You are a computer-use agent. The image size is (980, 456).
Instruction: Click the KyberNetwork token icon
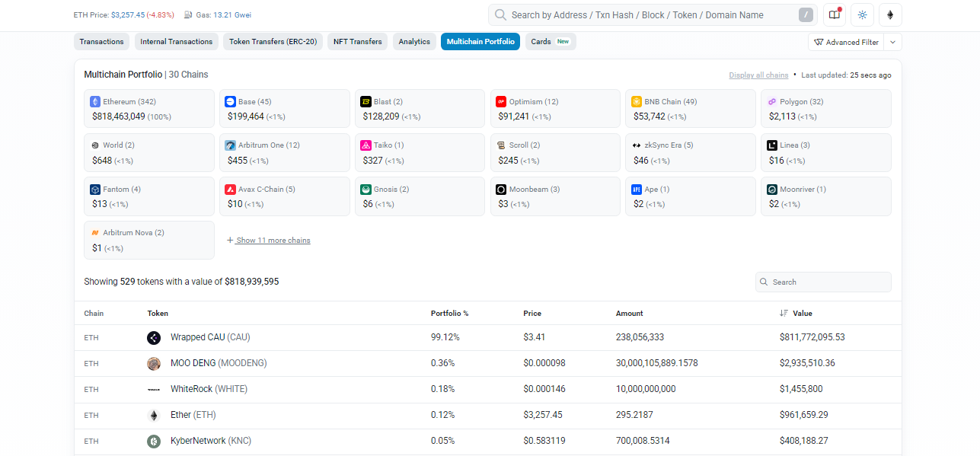[x=154, y=442]
